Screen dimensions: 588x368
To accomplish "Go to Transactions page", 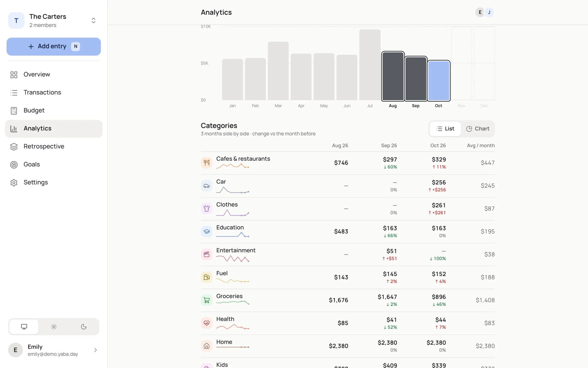I will 54,92.
